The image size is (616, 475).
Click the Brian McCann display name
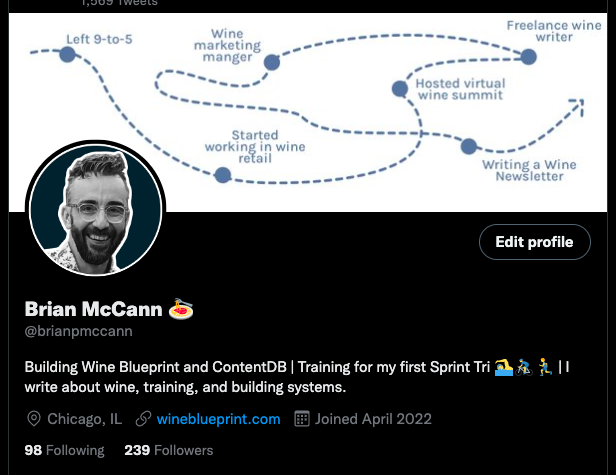94,309
